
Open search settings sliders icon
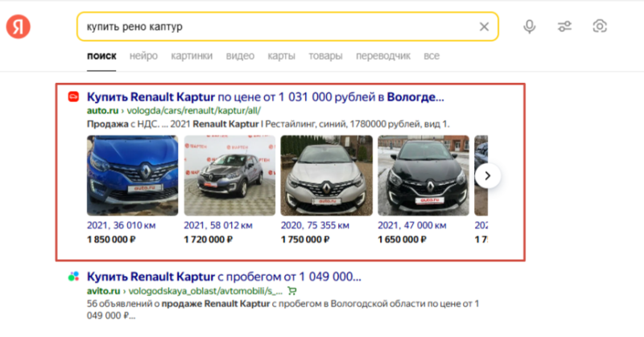tap(564, 27)
